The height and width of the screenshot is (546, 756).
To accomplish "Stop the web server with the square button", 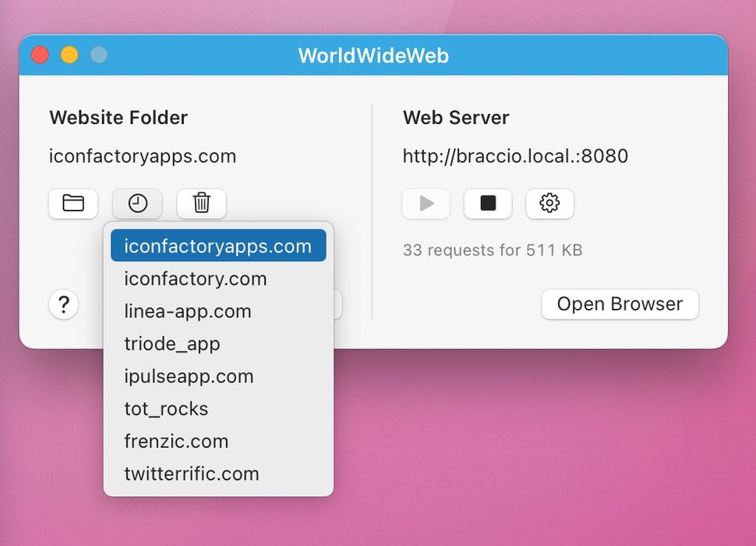I will (488, 204).
